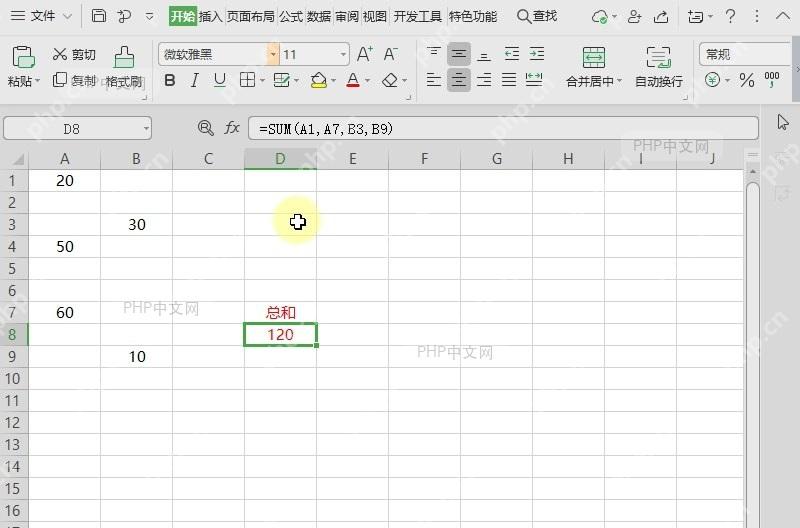Click the cell borders icon

(x=247, y=80)
